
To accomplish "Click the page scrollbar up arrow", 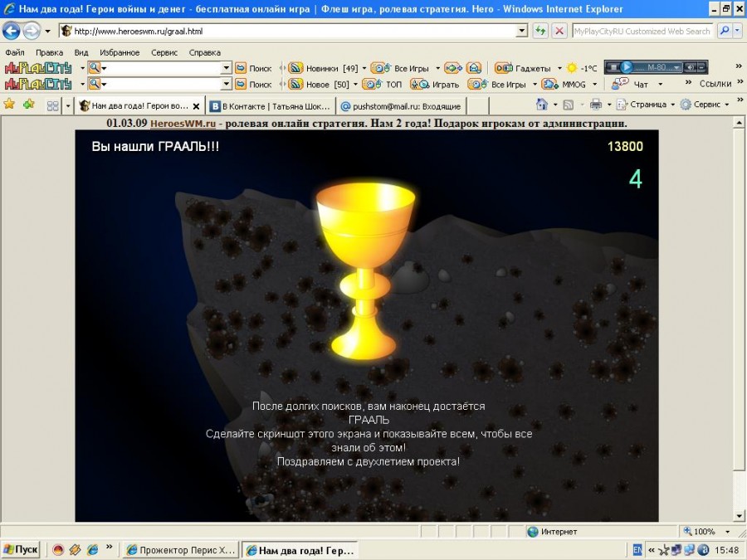I will 740,122.
